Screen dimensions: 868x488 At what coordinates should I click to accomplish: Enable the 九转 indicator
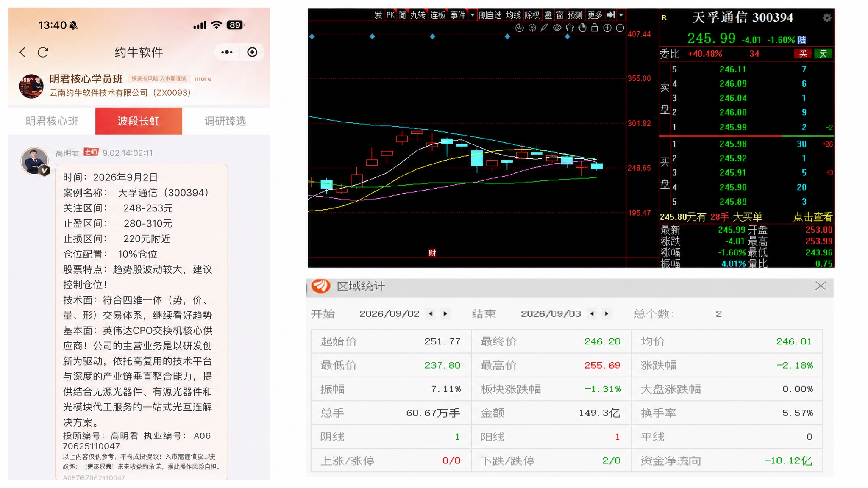418,15
